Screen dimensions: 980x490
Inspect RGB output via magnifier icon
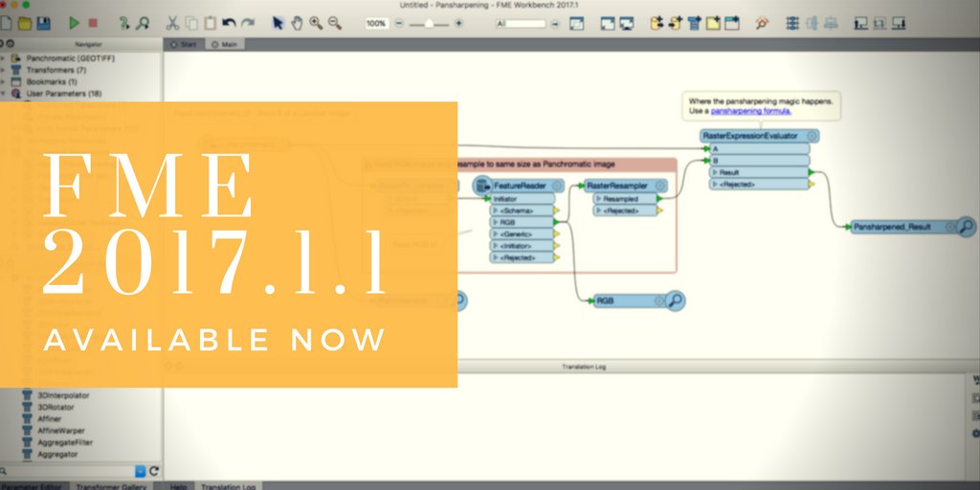[x=675, y=301]
